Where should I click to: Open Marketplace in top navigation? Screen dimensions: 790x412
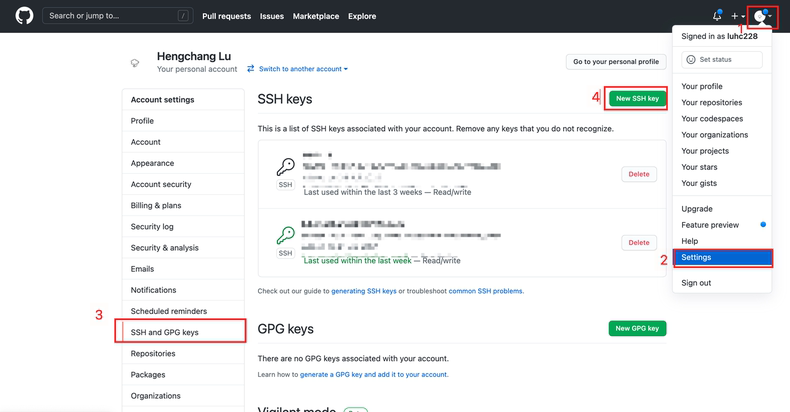point(316,16)
